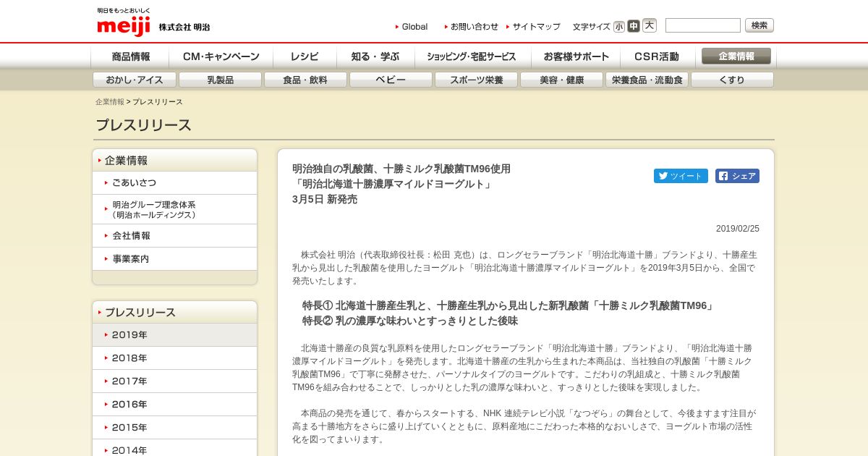Open the お客様サポート menu
Image resolution: width=868 pixels, height=456 pixels.
tap(576, 56)
